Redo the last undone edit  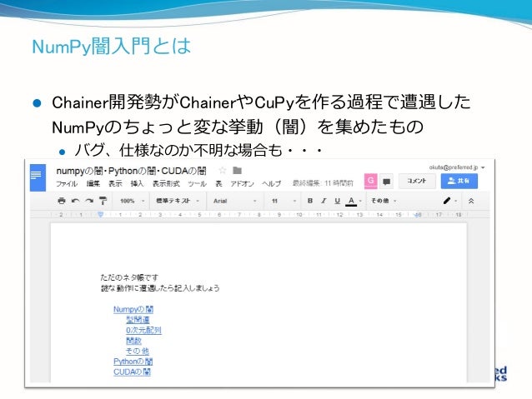coord(89,201)
